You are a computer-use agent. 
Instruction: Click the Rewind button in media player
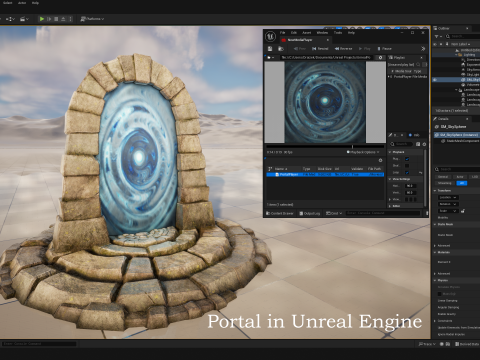coord(320,49)
